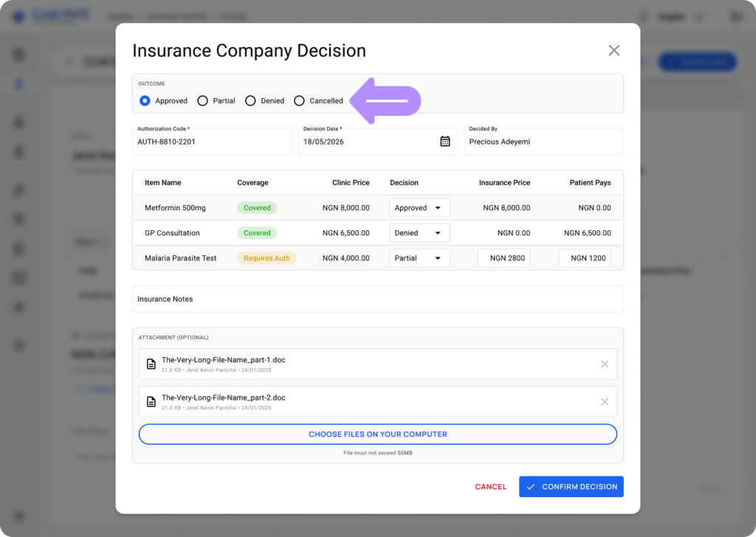Edit the Decided By field
The image size is (756, 537).
tap(543, 142)
